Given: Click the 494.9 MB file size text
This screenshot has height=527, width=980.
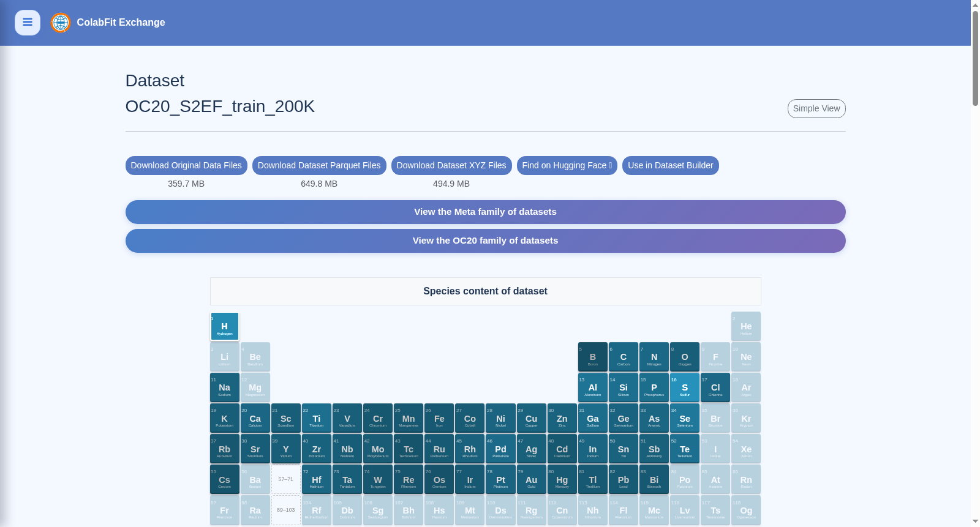Looking at the screenshot, I should pos(451,184).
